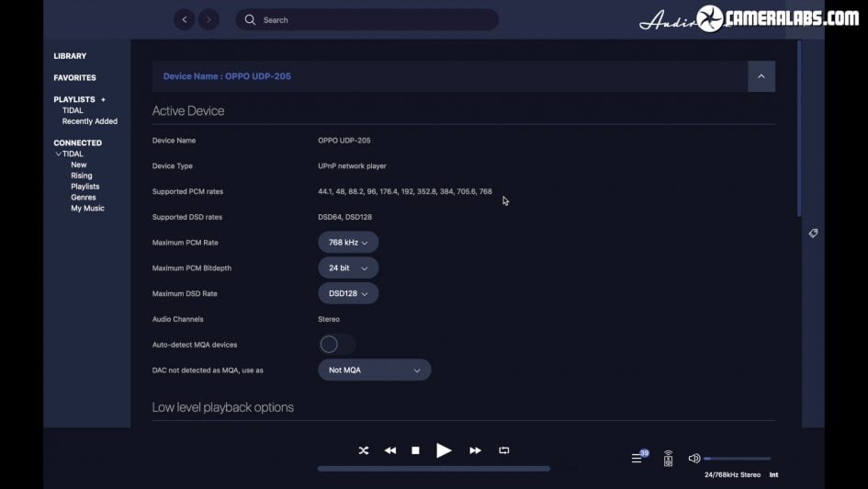The image size is (868, 489).
Task: Open TIDAL Playlists under CONNECTED
Action: click(x=85, y=187)
